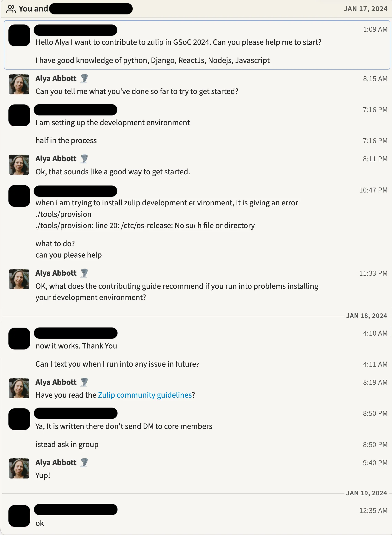This screenshot has height=535, width=392.
Task: Open Alya Abbott's avatar on the 8:15 AM message
Action: 19,85
